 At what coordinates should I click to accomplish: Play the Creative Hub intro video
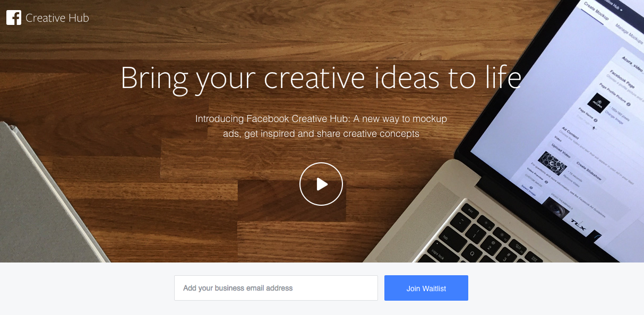click(321, 184)
